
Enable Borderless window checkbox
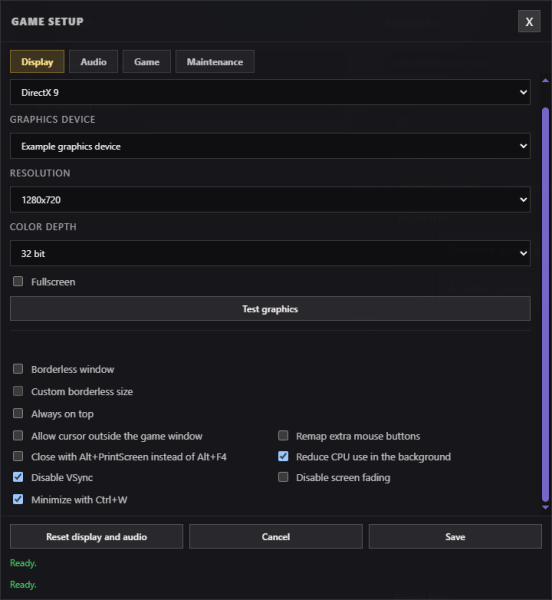pos(18,369)
